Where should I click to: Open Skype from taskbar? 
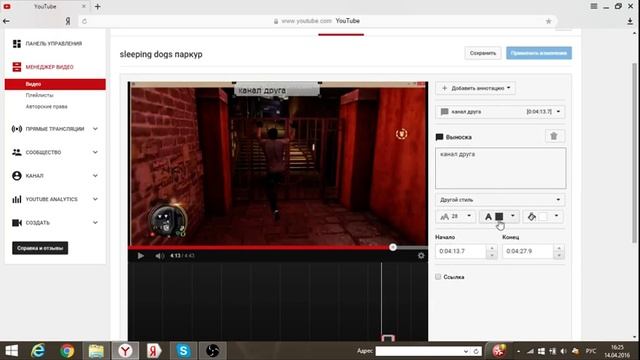pos(184,351)
